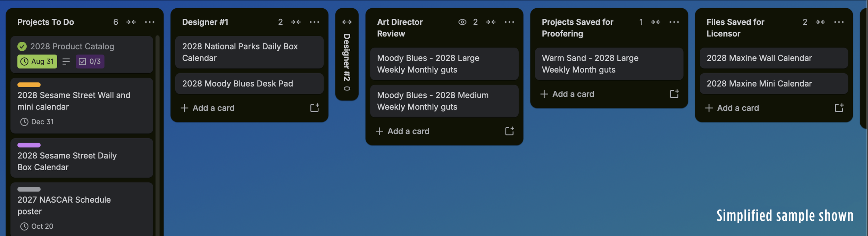Open Art Director Review list actions menu

(x=509, y=22)
